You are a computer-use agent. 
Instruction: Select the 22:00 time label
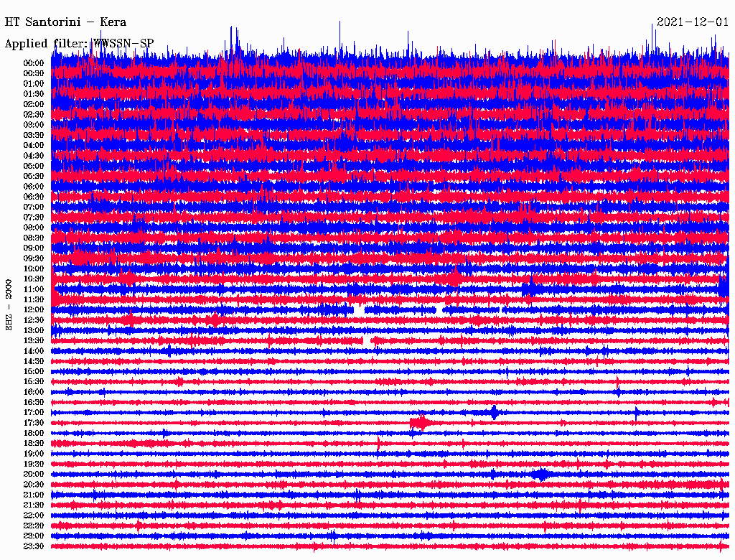pos(34,515)
